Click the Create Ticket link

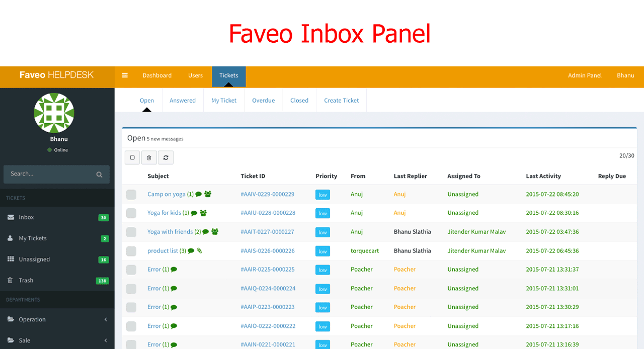click(x=341, y=101)
